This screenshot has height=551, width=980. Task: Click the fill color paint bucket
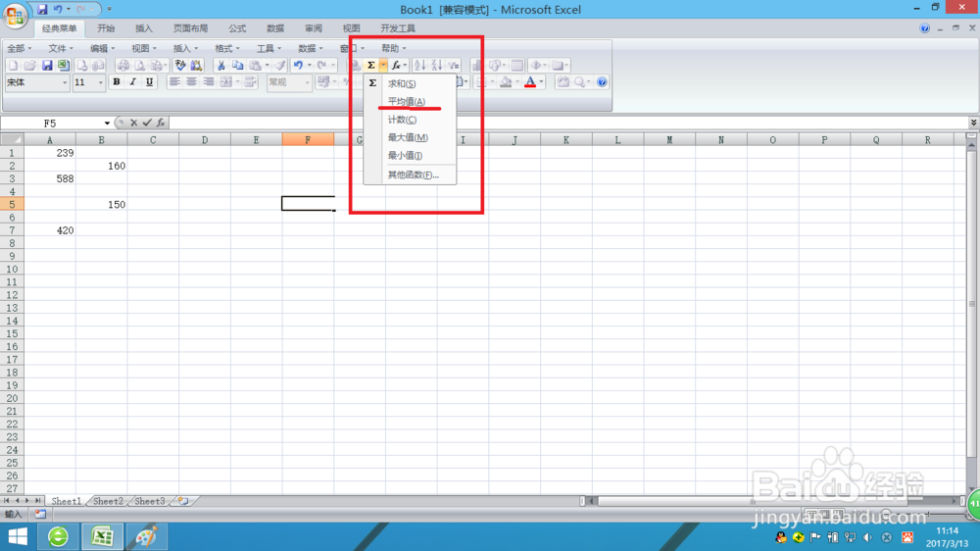point(507,82)
